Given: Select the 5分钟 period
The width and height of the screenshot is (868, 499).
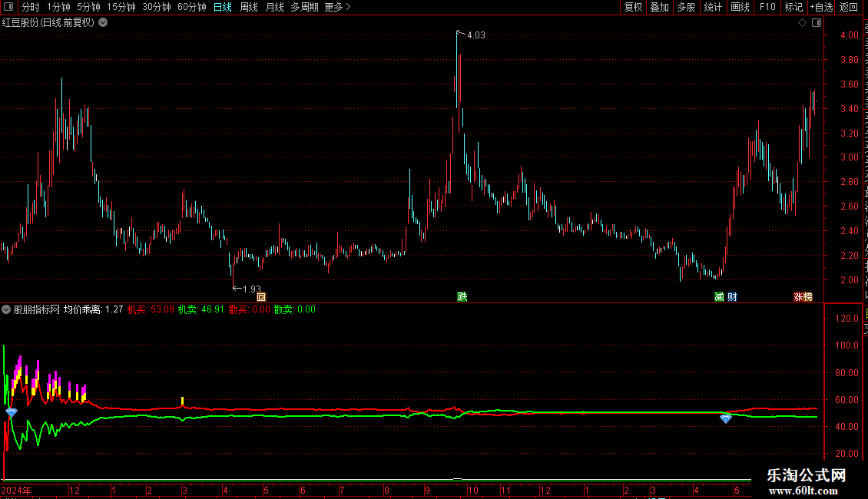Looking at the screenshot, I should point(88,7).
